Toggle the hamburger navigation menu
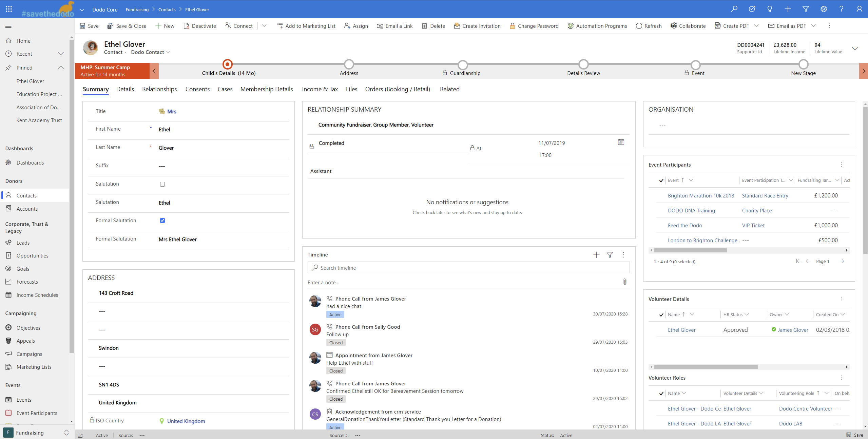This screenshot has height=439, width=868. pos(8,26)
